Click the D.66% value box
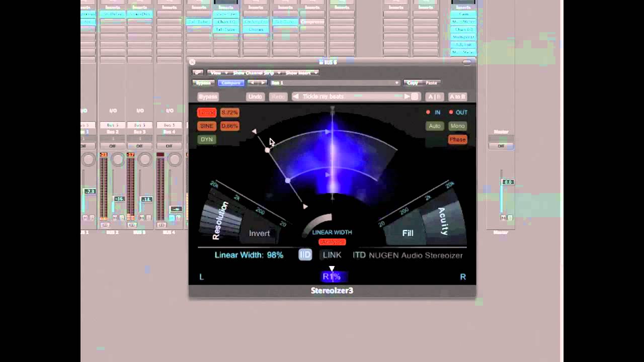This screenshot has height=362, width=644. (x=229, y=126)
